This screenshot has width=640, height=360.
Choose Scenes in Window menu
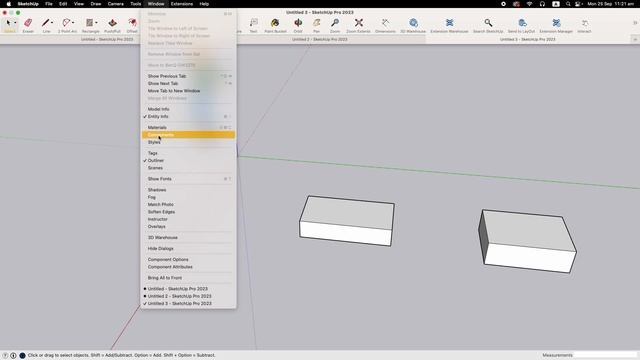coord(188,168)
